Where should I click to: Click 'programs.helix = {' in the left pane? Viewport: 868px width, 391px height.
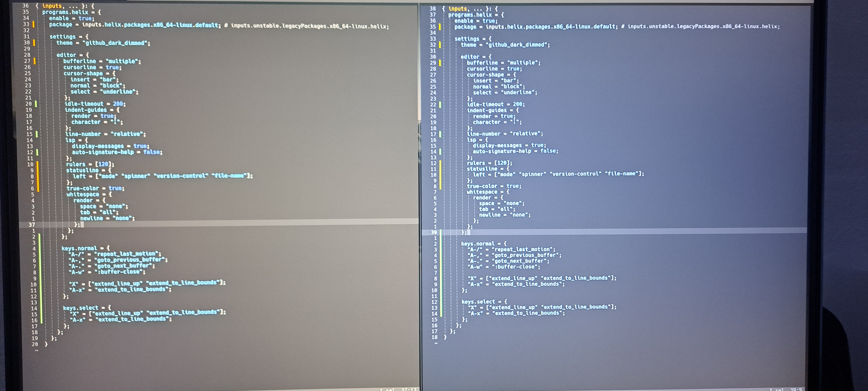coord(72,12)
